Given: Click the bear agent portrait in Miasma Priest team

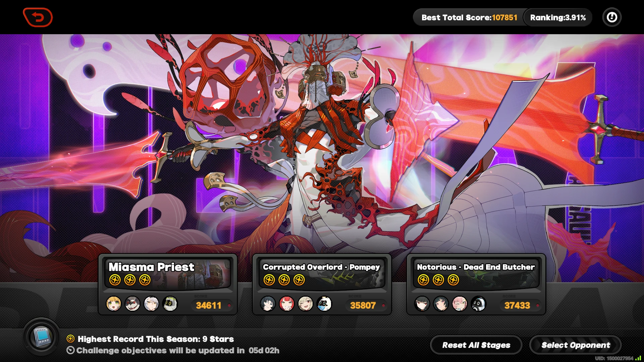Looking at the screenshot, I should click(x=132, y=304).
